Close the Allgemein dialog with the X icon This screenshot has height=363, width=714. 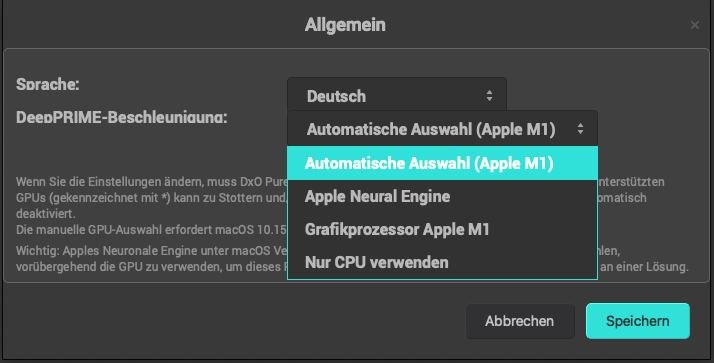coord(694,25)
